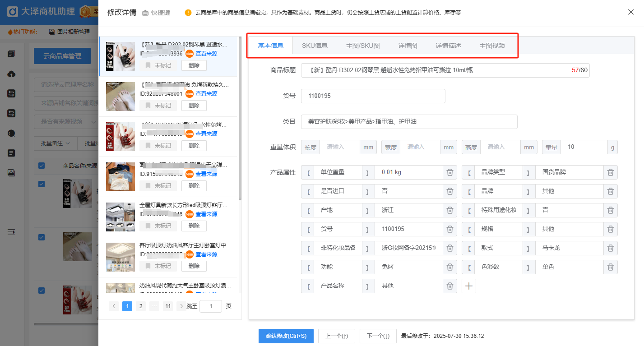
Task: Open 查看来源 for the 全屋灯具 item
Action: (x=206, y=214)
